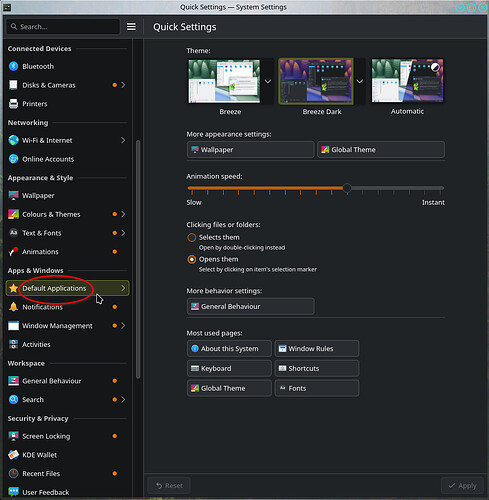The image size is (489, 500).
Task: Click the Window Management icon
Action: pos(13,326)
